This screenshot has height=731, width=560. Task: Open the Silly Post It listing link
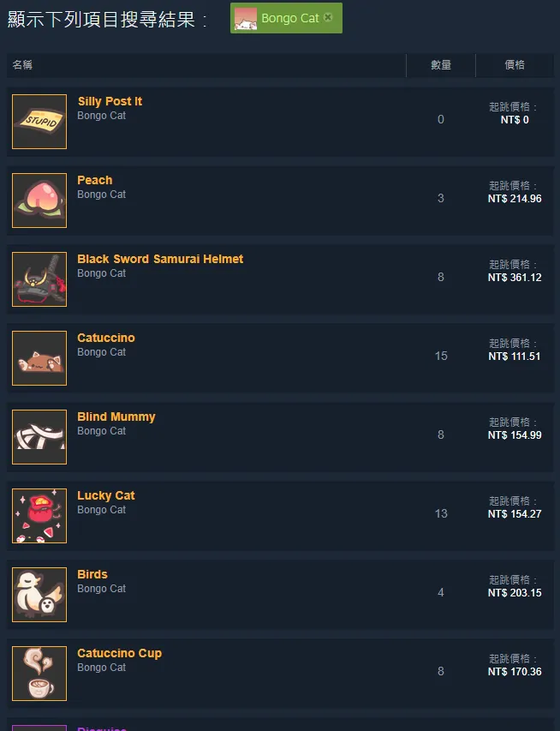(x=110, y=101)
